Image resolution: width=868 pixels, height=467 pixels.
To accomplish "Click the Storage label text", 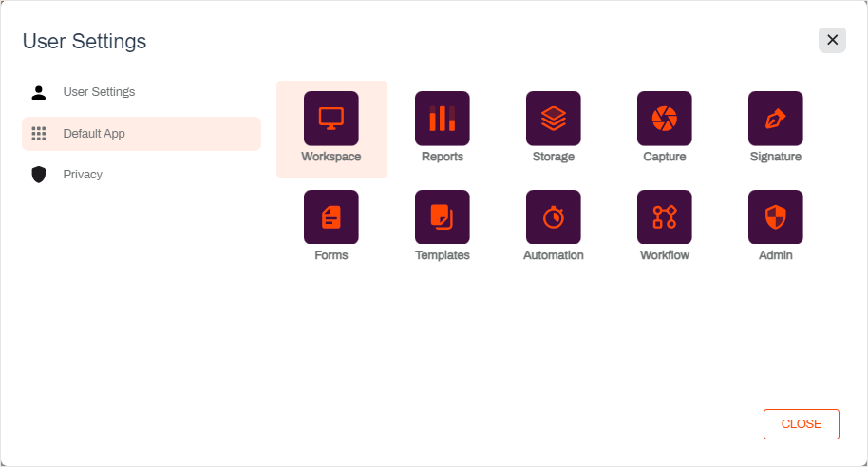I will coord(554,157).
